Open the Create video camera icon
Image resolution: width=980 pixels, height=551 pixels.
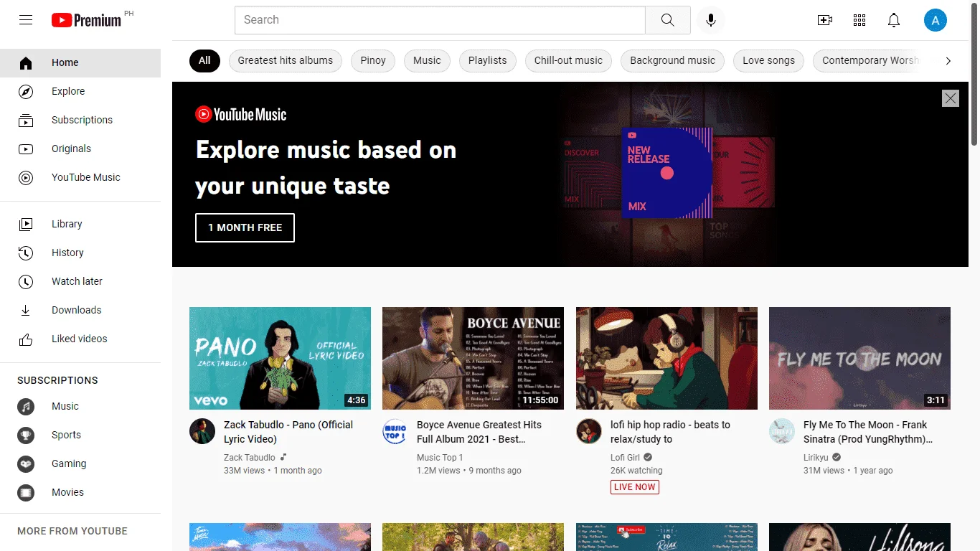pyautogui.click(x=825, y=20)
